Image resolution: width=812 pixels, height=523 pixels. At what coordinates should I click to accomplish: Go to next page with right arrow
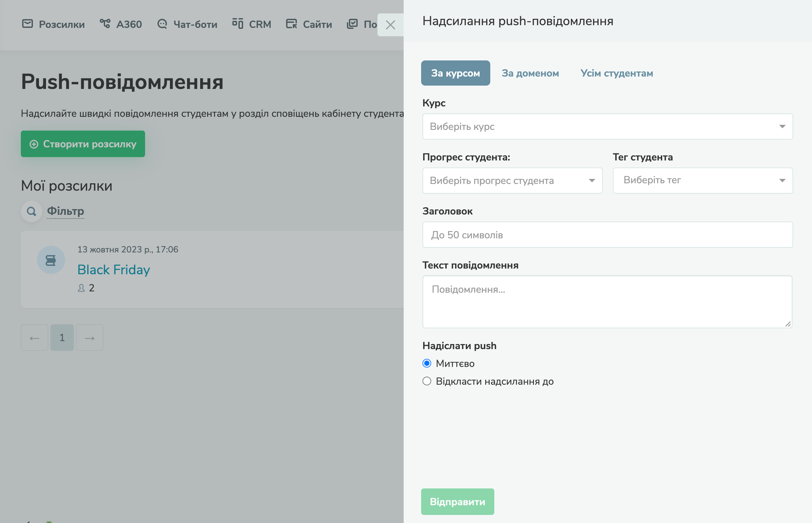pos(89,337)
